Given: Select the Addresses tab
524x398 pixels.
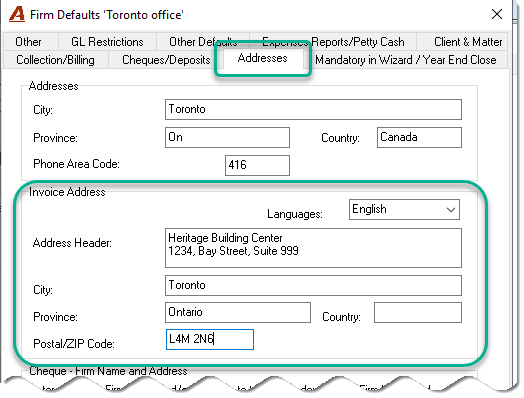Looking at the screenshot, I should [262, 58].
